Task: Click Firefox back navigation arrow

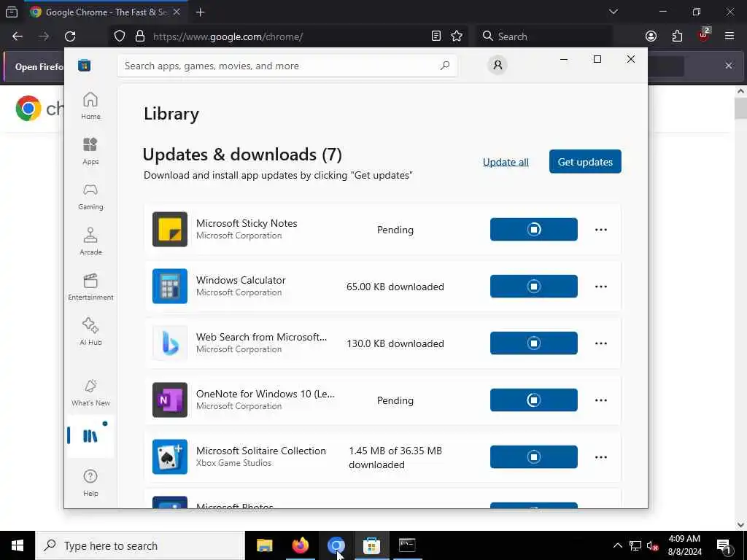Action: click(18, 36)
